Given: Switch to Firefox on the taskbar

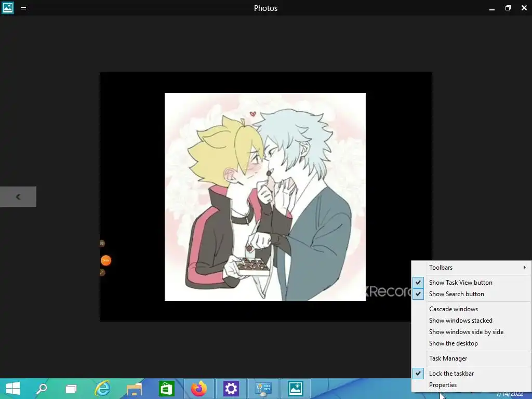Looking at the screenshot, I should 199,389.
